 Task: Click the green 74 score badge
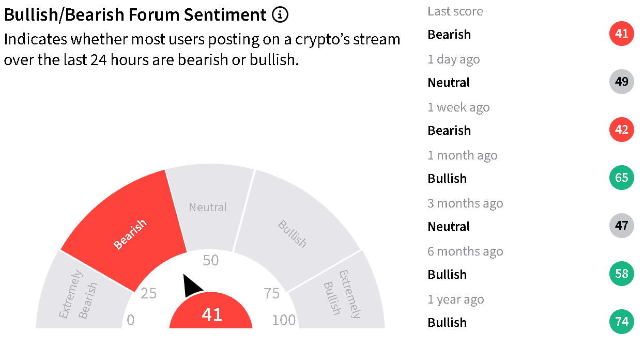coord(622,322)
